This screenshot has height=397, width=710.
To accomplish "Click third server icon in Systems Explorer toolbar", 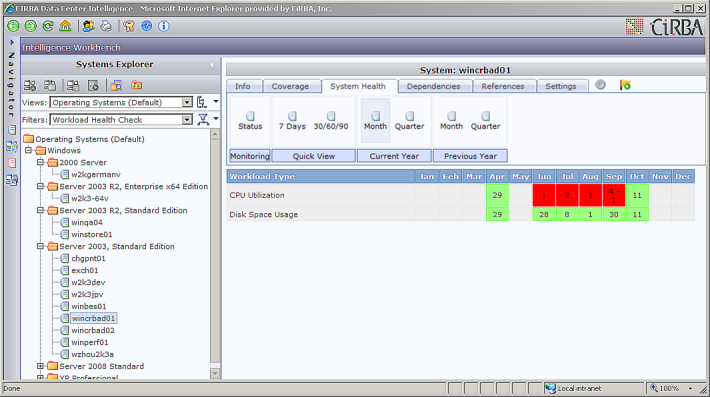I will (x=73, y=85).
